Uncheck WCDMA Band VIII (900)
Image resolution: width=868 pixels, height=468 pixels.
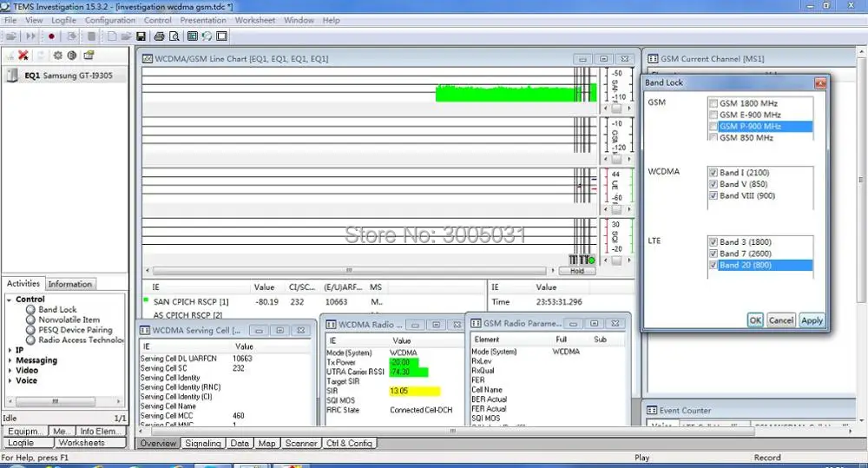[713, 196]
